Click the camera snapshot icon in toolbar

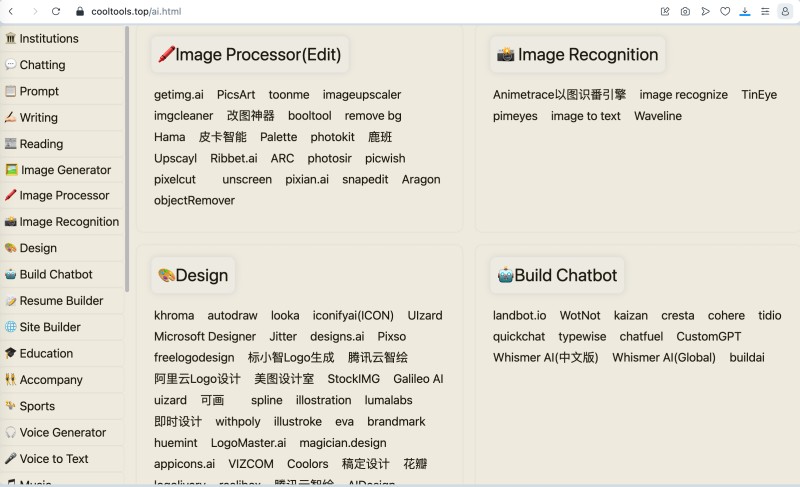click(x=685, y=11)
